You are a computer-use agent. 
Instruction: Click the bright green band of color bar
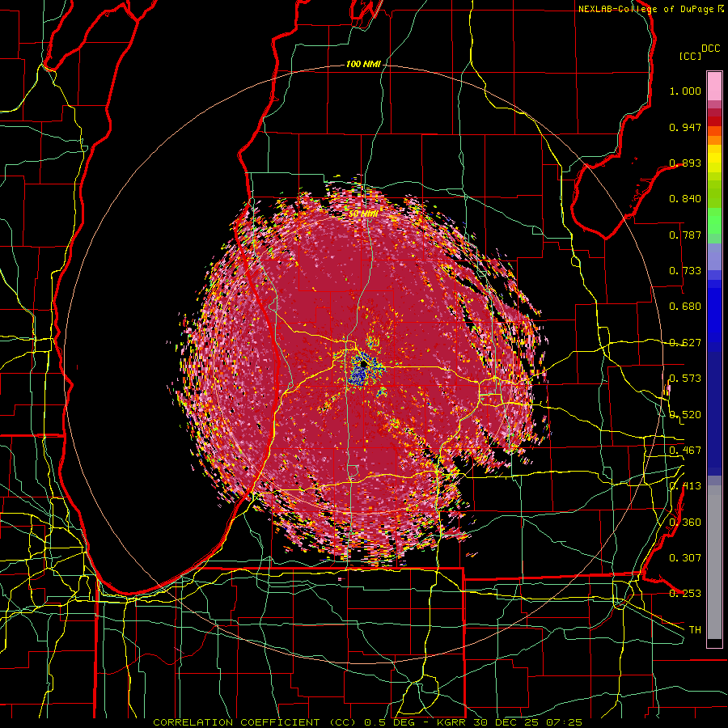coord(714,221)
